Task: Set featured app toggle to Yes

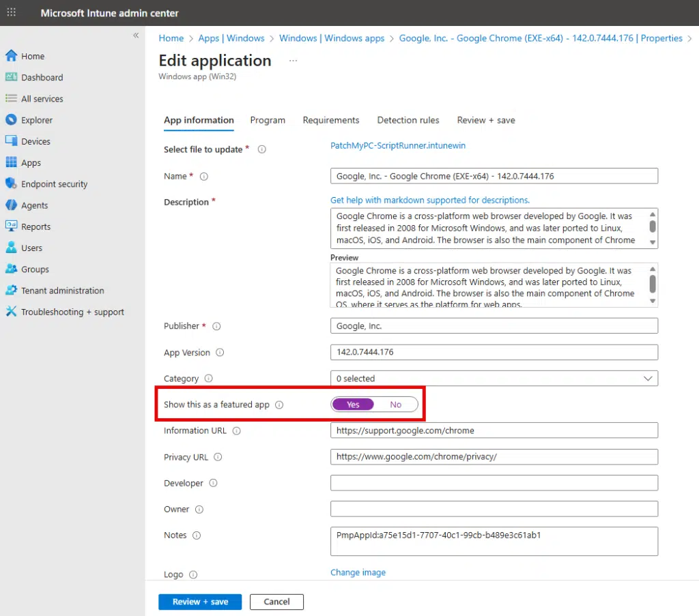Action: (x=353, y=405)
